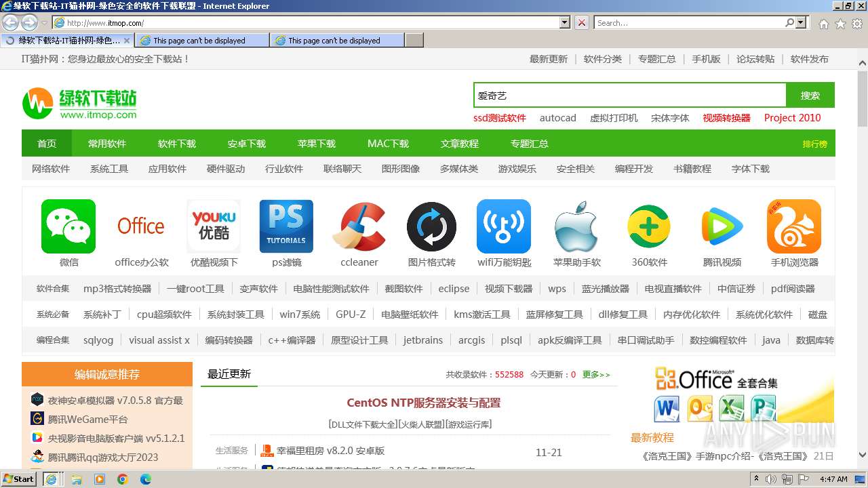Close the 绿软下载站 browser tab
Image resolution: width=868 pixels, height=488 pixels.
(x=127, y=41)
